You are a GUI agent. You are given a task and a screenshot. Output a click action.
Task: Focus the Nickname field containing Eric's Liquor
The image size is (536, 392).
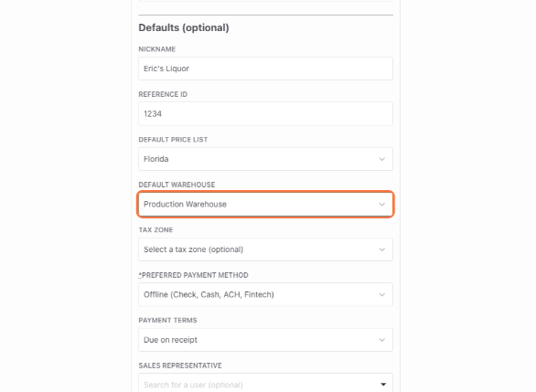265,69
